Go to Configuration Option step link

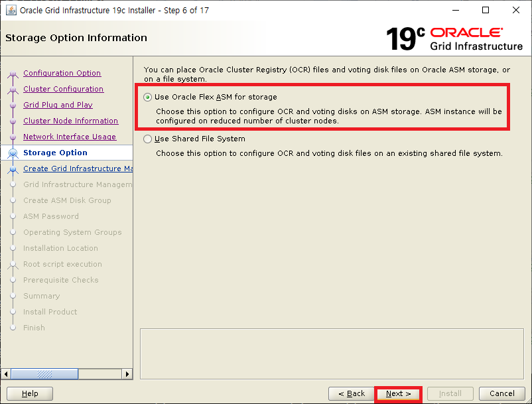tap(62, 73)
